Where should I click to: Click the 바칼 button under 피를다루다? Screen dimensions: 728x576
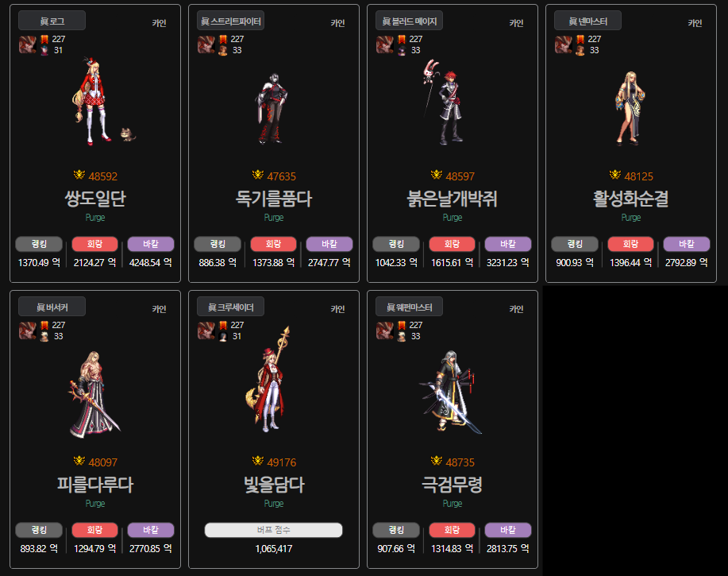[151, 531]
